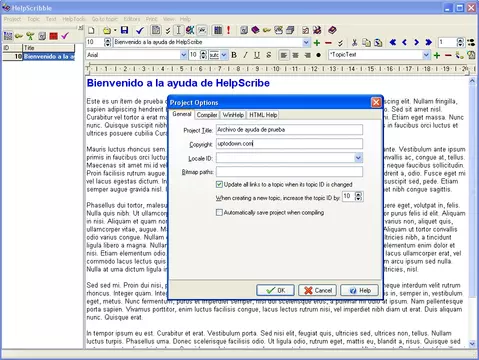
Task: Go to previous topic arrow
Action: (x=404, y=42)
